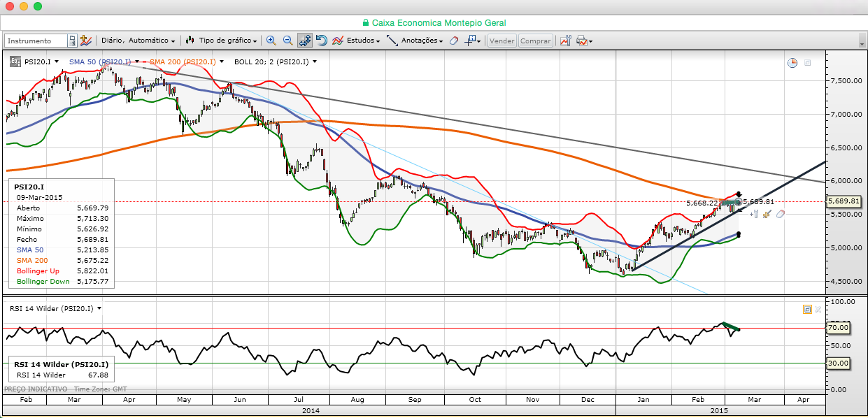Screen dimensions: 868x418
Task: Click the clock icon on price chart
Action: pyautogui.click(x=792, y=63)
